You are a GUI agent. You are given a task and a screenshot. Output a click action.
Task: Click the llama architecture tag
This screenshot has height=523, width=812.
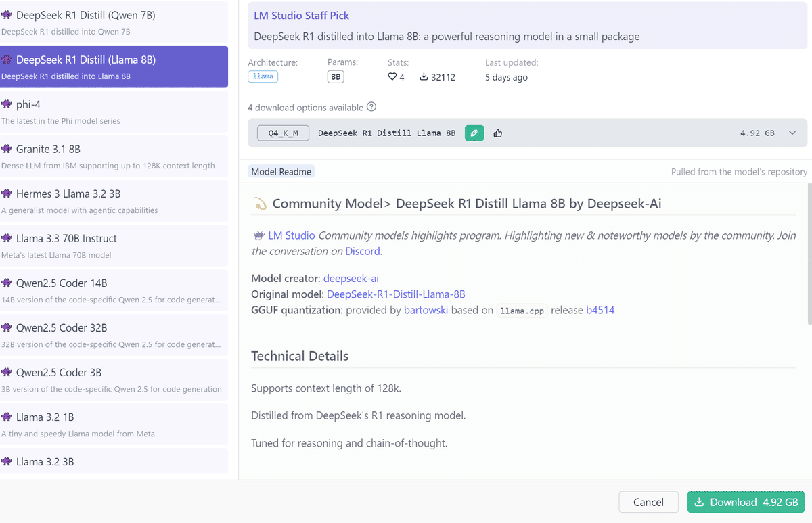click(263, 76)
